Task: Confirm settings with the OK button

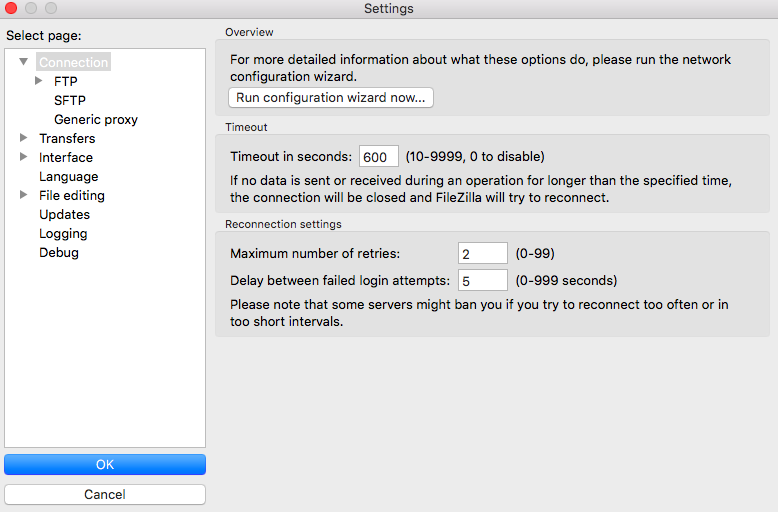Action: (x=105, y=464)
